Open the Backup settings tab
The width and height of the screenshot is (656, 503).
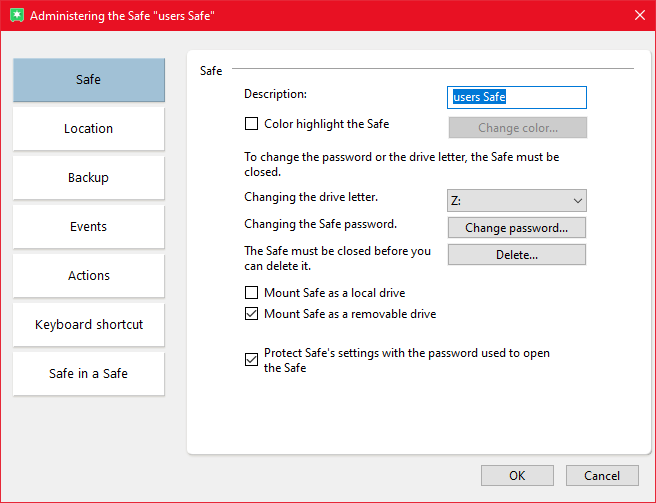pos(88,178)
